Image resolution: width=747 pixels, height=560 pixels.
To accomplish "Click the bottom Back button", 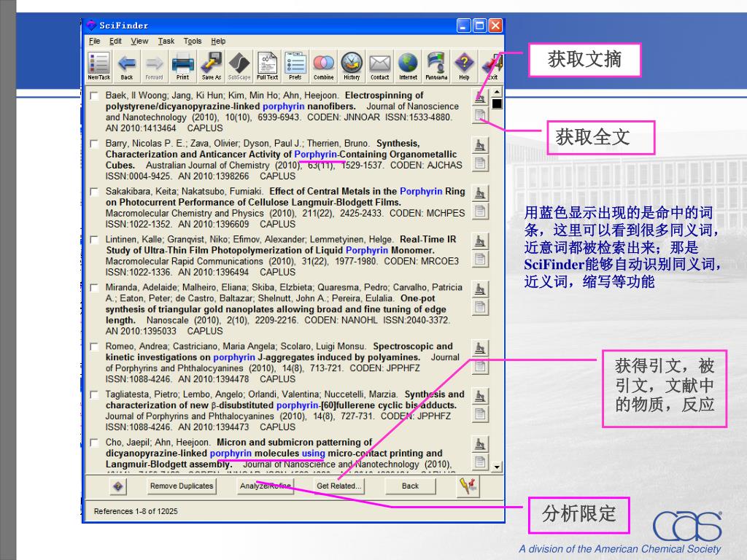I will pyautogui.click(x=410, y=486).
